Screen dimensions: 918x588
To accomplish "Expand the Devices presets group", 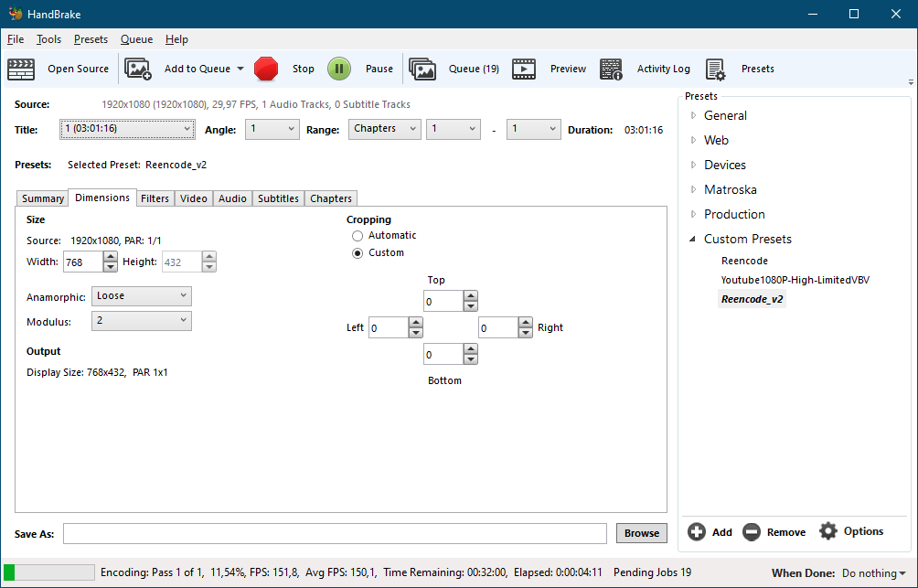I will coord(693,165).
